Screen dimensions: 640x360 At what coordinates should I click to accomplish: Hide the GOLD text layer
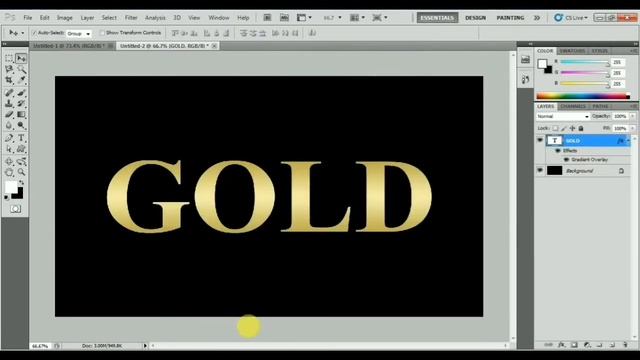point(540,140)
